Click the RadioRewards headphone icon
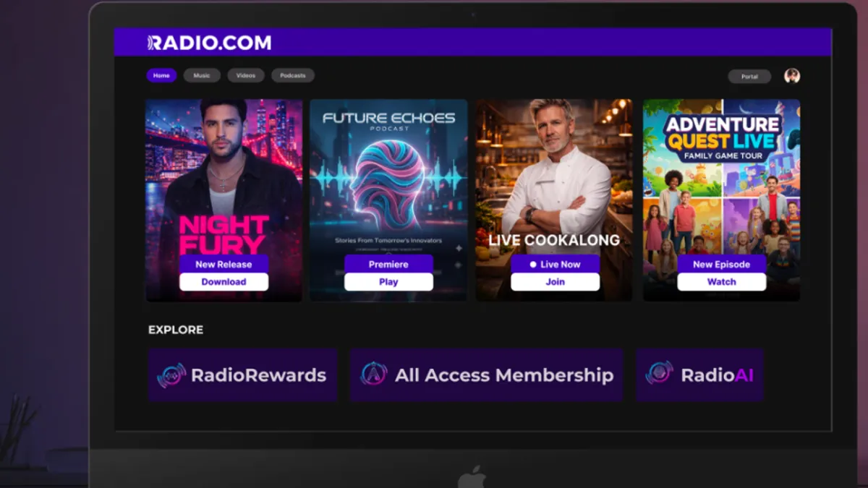 click(x=171, y=375)
